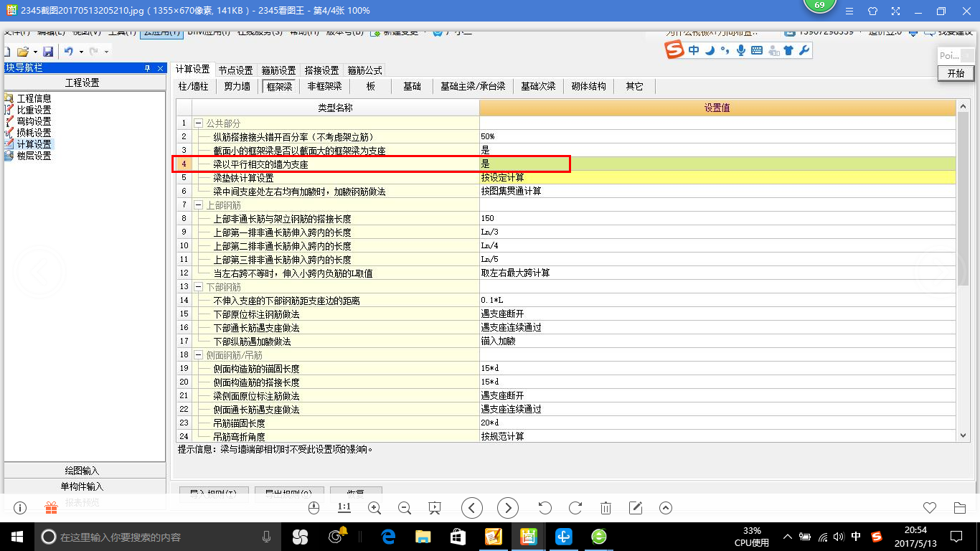
Task: Zoom in with the viewer magnifier plus
Action: coord(374,508)
